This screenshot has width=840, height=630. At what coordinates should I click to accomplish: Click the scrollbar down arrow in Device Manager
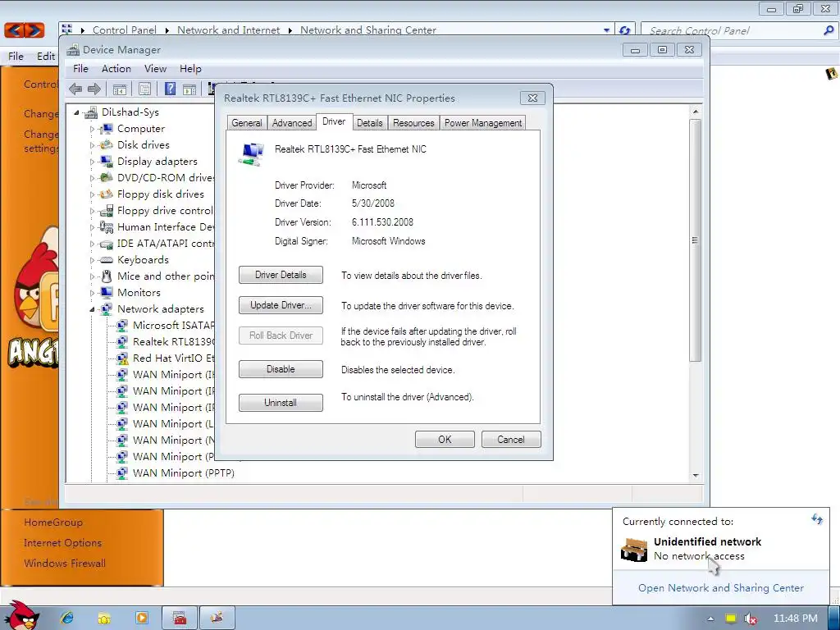(696, 476)
